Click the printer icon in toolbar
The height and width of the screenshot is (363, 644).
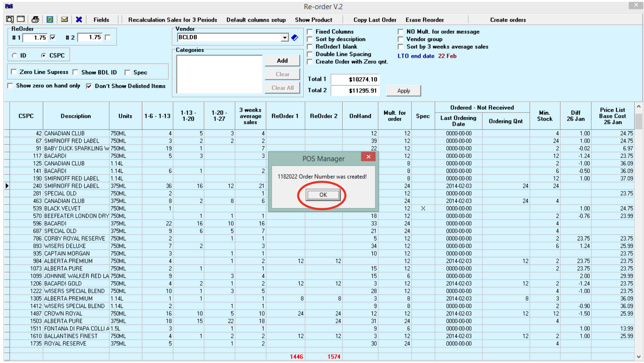[35, 19]
